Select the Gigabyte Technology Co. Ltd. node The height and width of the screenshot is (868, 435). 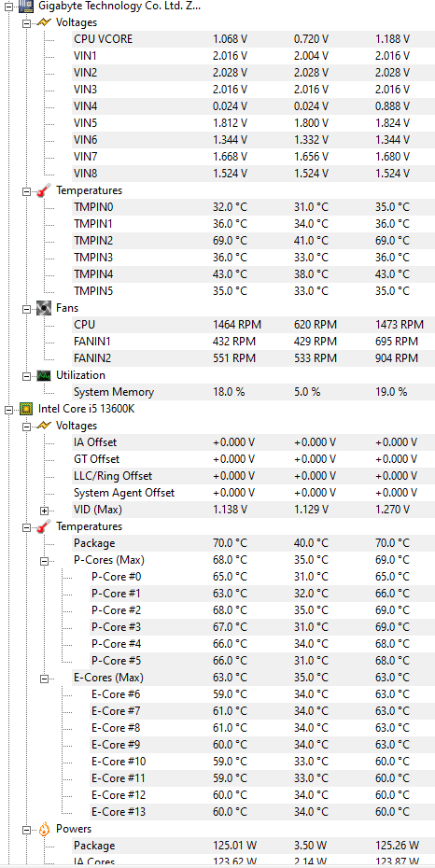[119, 7]
